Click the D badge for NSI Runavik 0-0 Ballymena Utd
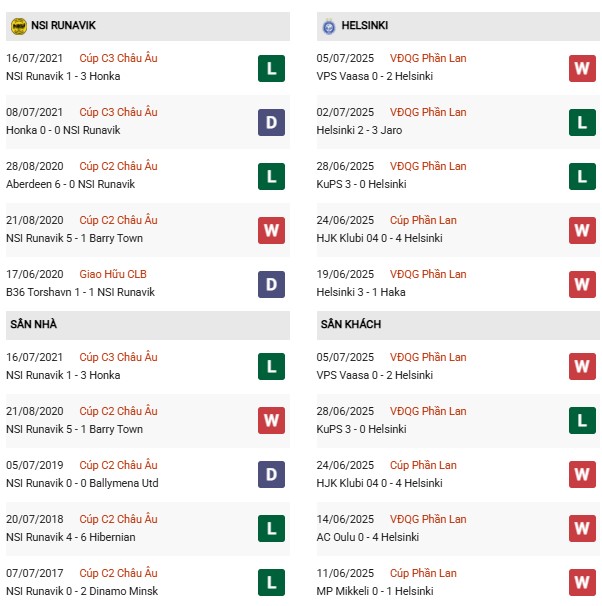The height and width of the screenshot is (606, 602). (271, 475)
